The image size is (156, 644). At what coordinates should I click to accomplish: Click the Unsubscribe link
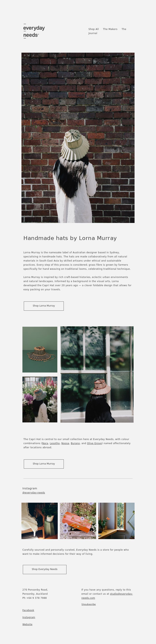click(x=89, y=604)
